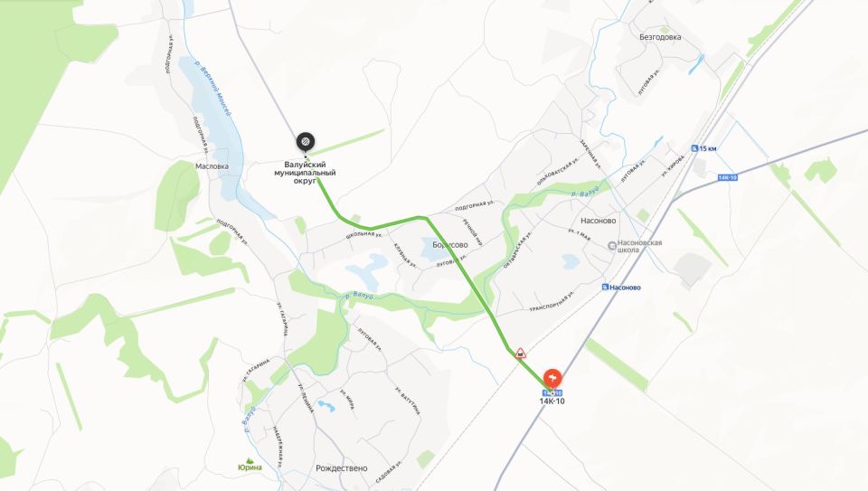Click the Транспортная ул. street label

(552, 301)
